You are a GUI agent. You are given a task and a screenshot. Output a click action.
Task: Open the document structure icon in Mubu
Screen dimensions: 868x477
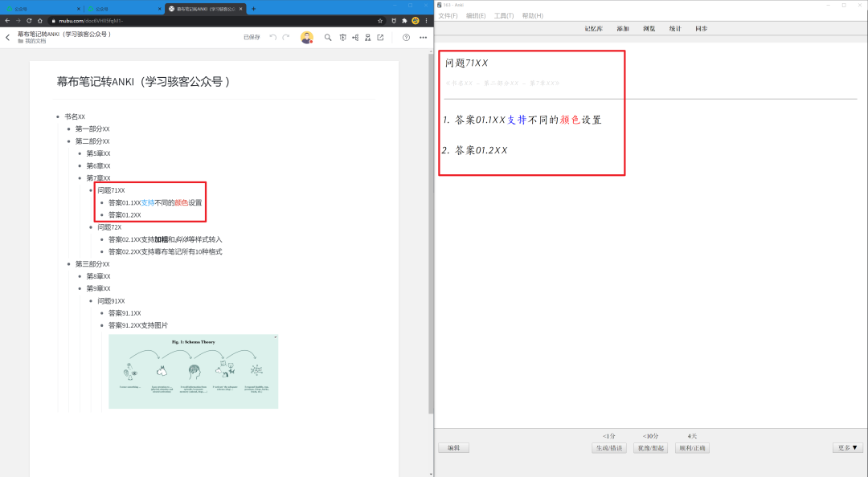(367, 37)
